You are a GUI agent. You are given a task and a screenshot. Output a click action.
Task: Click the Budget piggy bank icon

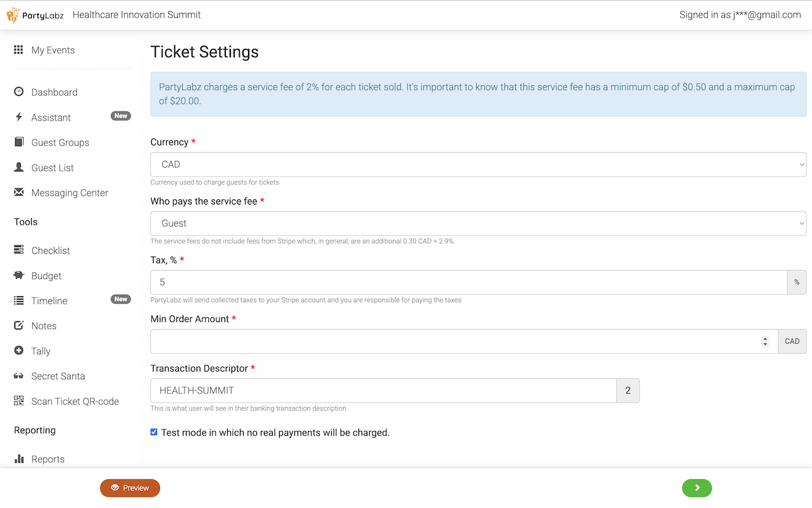[18, 276]
